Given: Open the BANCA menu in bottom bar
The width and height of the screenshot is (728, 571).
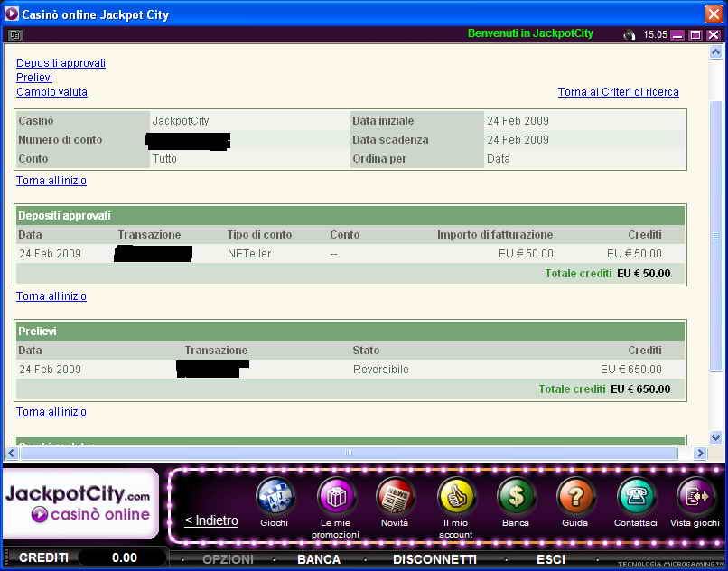Looking at the screenshot, I should point(319,559).
